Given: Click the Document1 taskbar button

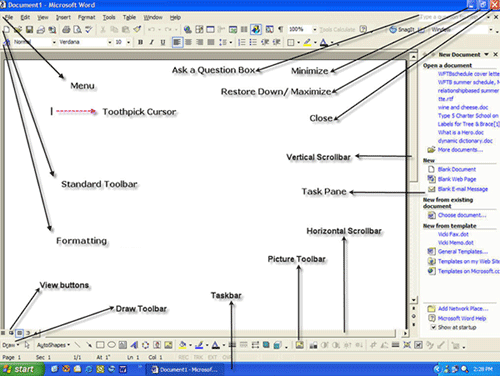Looking at the screenshot, I should (x=185, y=369).
